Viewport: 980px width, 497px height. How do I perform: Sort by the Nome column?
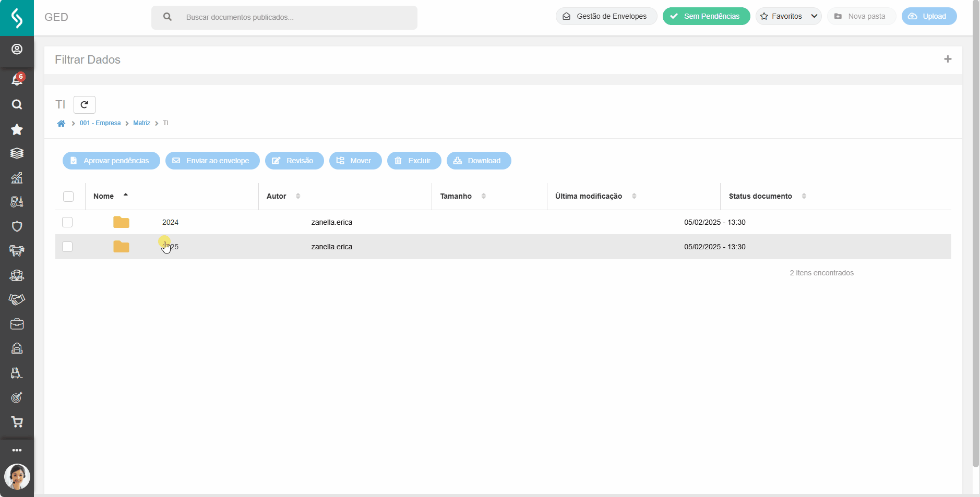[111, 196]
